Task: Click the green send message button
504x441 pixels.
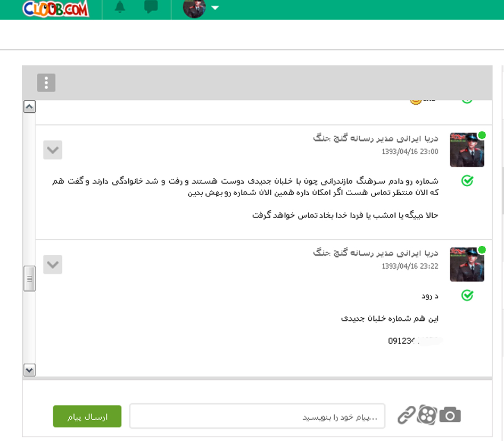Action: coord(87,417)
